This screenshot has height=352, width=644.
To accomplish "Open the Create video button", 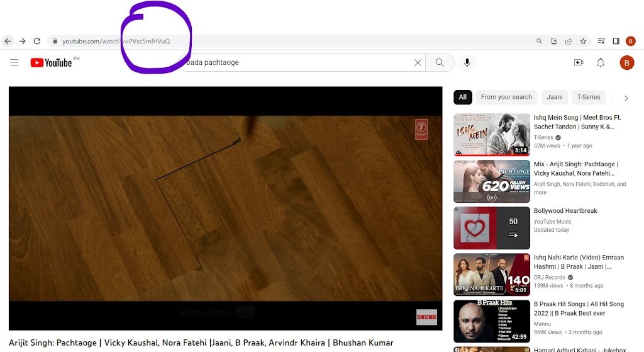I will [x=579, y=62].
